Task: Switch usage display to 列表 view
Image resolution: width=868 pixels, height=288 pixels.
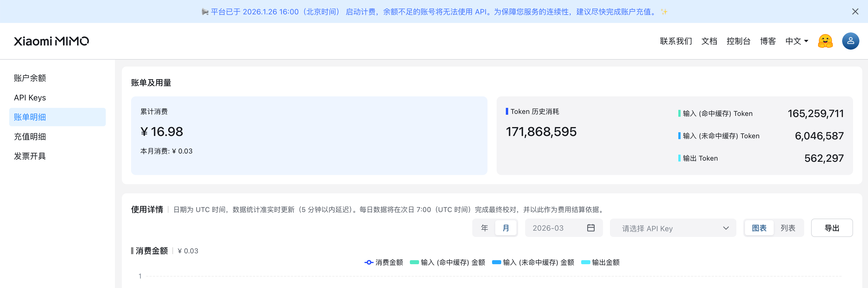Action: [788, 228]
